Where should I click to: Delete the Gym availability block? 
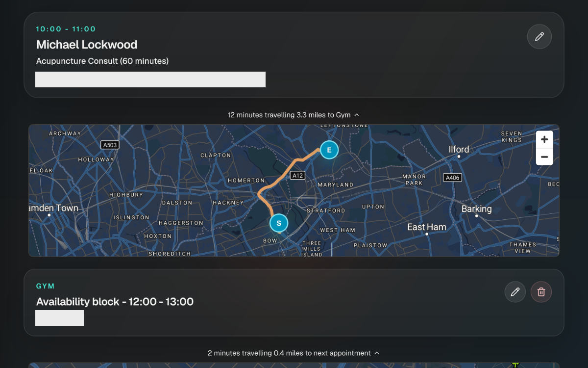(541, 292)
